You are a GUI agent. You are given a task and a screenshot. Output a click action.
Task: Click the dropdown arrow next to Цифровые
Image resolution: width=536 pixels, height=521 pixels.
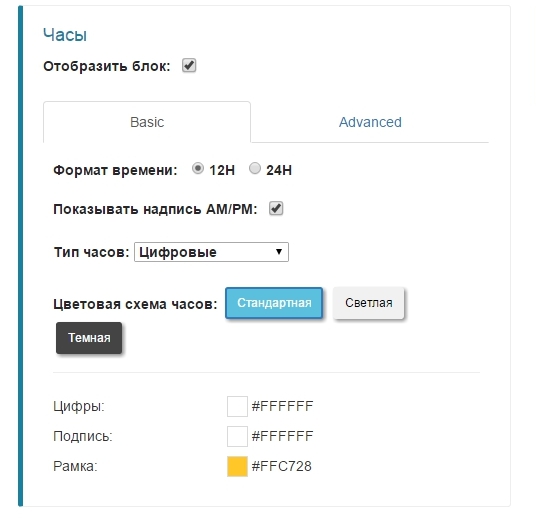[279, 252]
